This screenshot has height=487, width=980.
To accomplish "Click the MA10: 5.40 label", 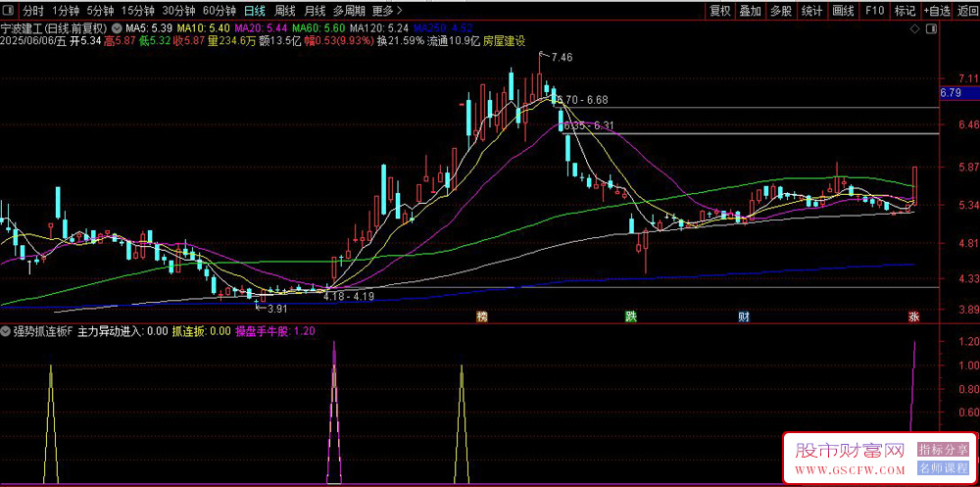I will 203,28.
